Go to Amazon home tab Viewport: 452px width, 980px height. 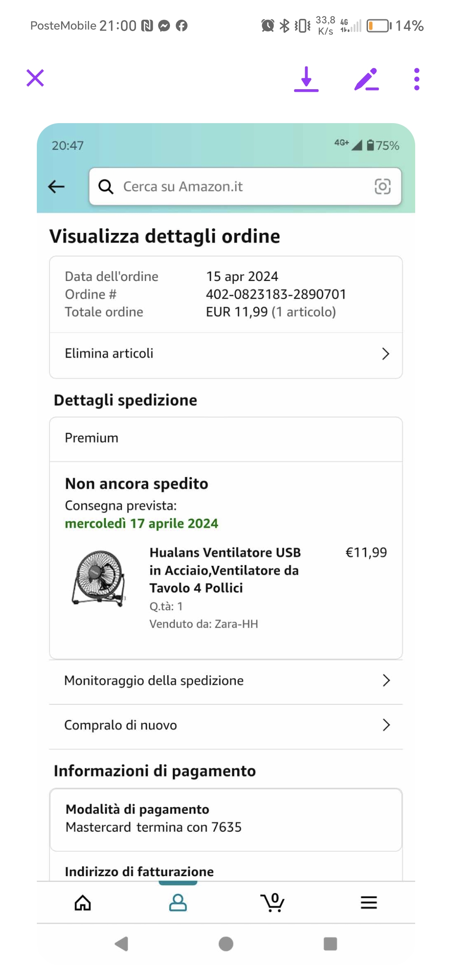[x=83, y=903]
